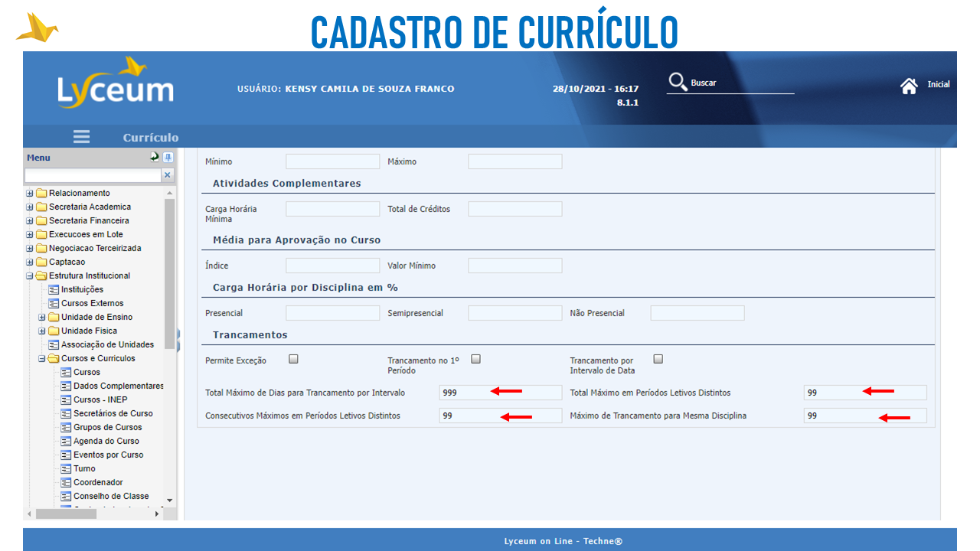The height and width of the screenshot is (551, 980).
Task: Select Instituições menu item
Action: pos(82,289)
